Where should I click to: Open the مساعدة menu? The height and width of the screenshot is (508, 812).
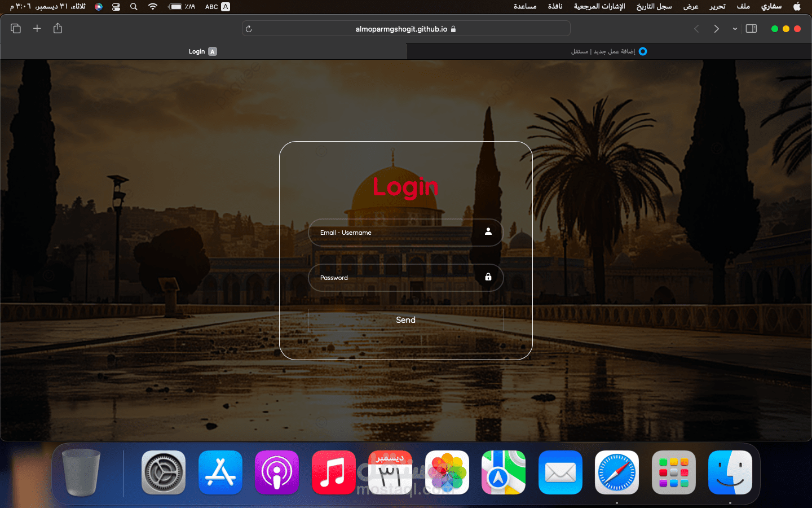[x=525, y=7]
